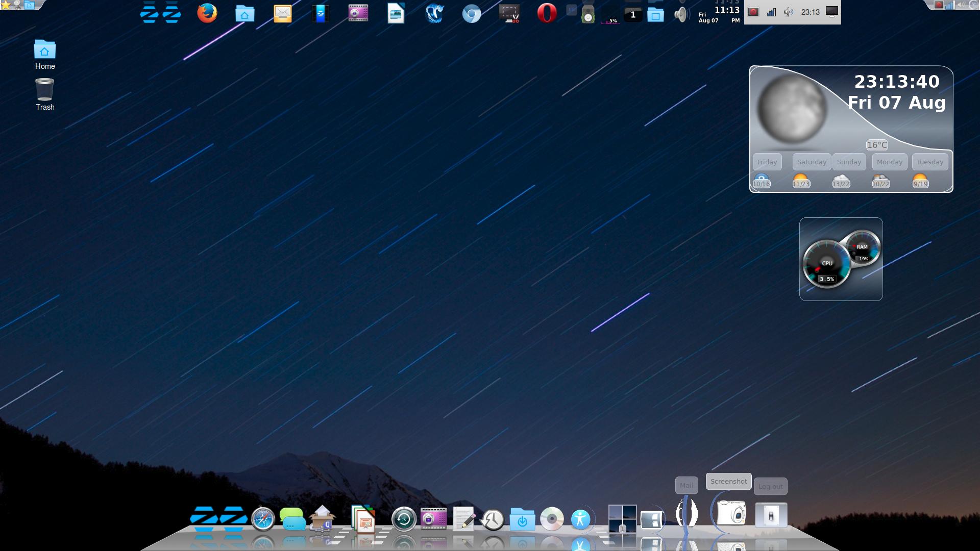The height and width of the screenshot is (551, 980).
Task: Open the text editor notepad icon in dock
Action: (x=463, y=519)
